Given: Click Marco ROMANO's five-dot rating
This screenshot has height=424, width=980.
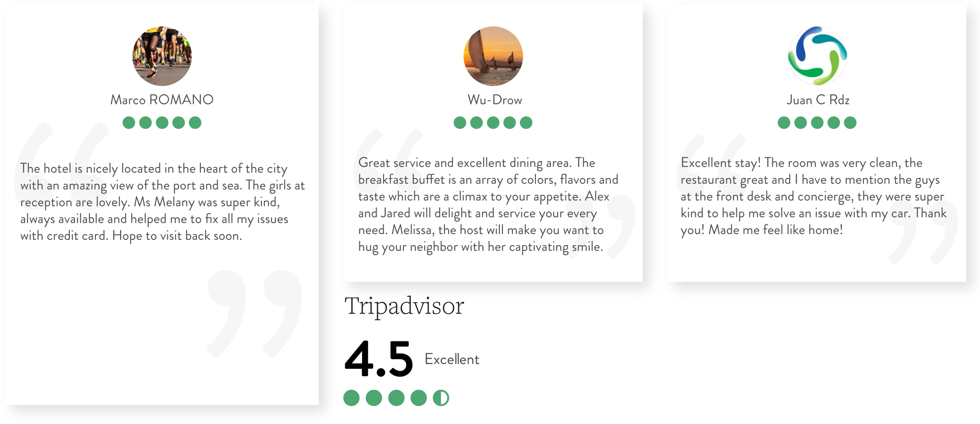Looking at the screenshot, I should coord(162,123).
